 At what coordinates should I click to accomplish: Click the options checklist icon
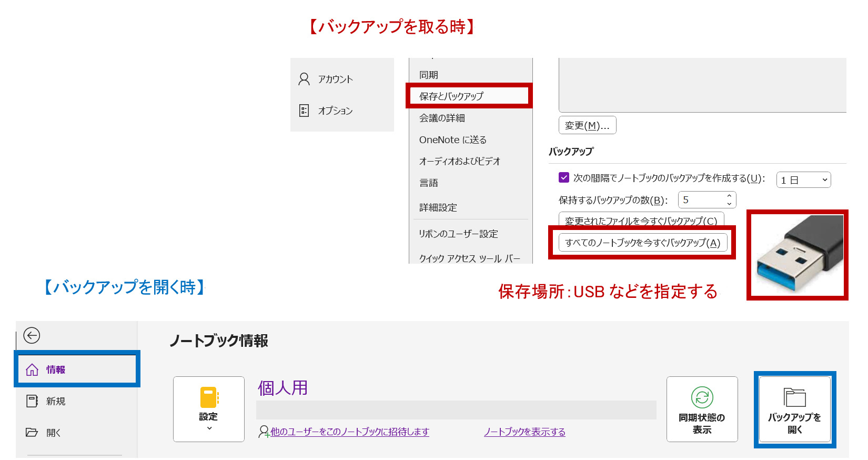304,111
